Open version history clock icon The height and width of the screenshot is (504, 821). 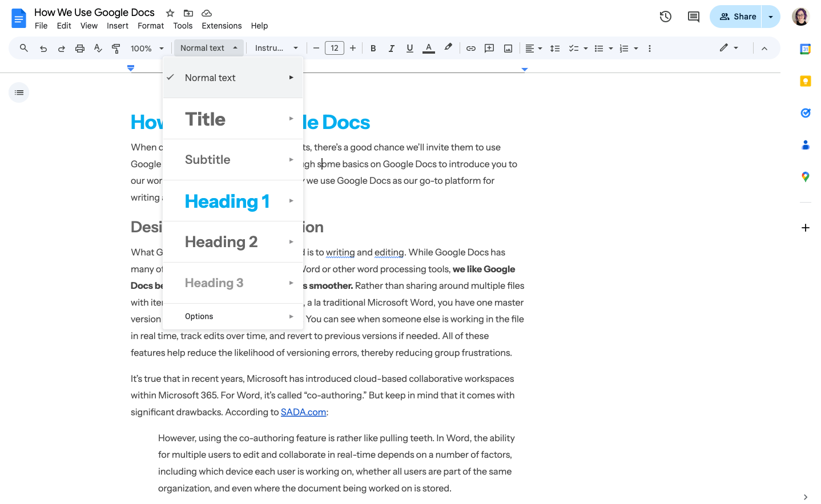coord(665,17)
